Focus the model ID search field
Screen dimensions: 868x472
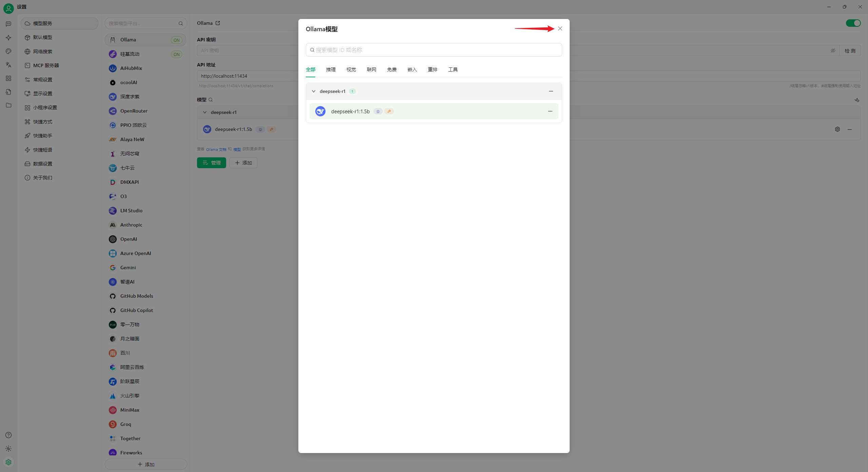pos(434,50)
